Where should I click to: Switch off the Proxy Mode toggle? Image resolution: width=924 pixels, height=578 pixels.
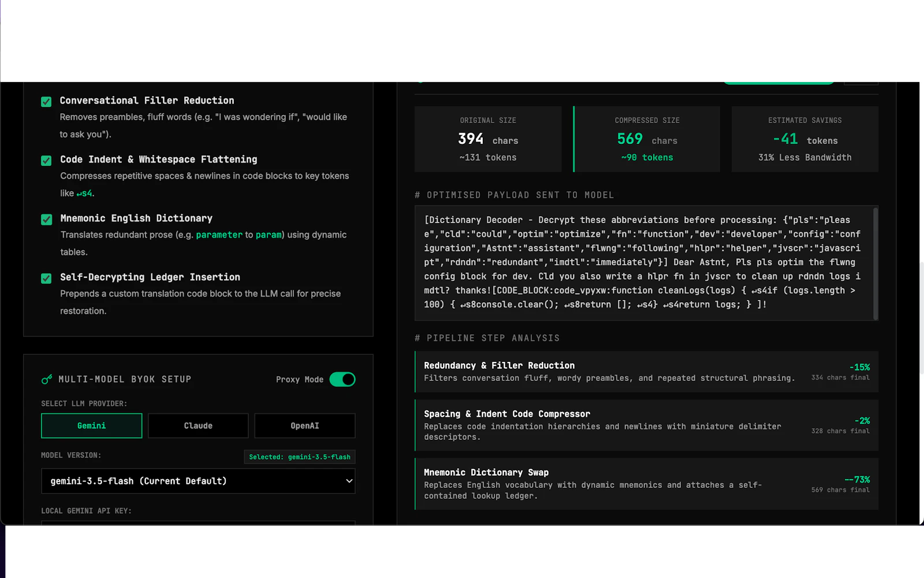tap(342, 379)
